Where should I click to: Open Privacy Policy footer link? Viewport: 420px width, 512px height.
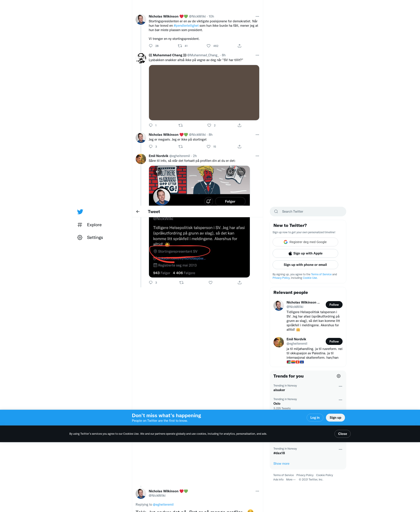tap(305, 475)
